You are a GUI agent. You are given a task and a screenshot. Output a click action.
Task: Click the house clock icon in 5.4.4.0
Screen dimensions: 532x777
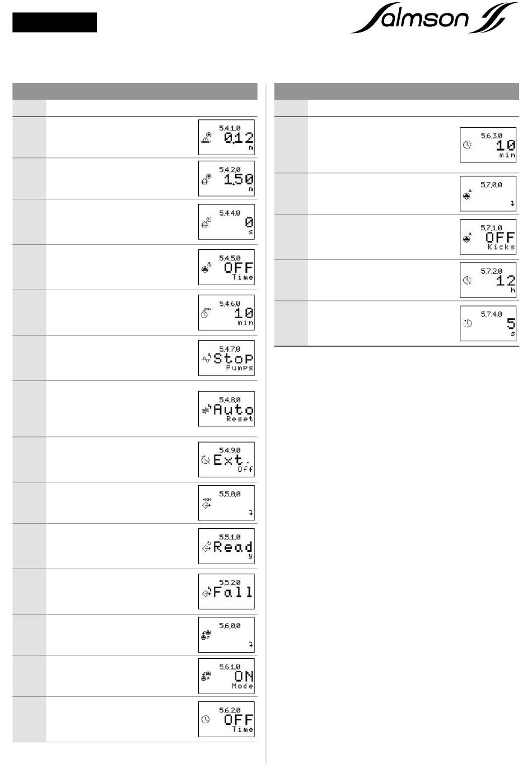(x=206, y=222)
